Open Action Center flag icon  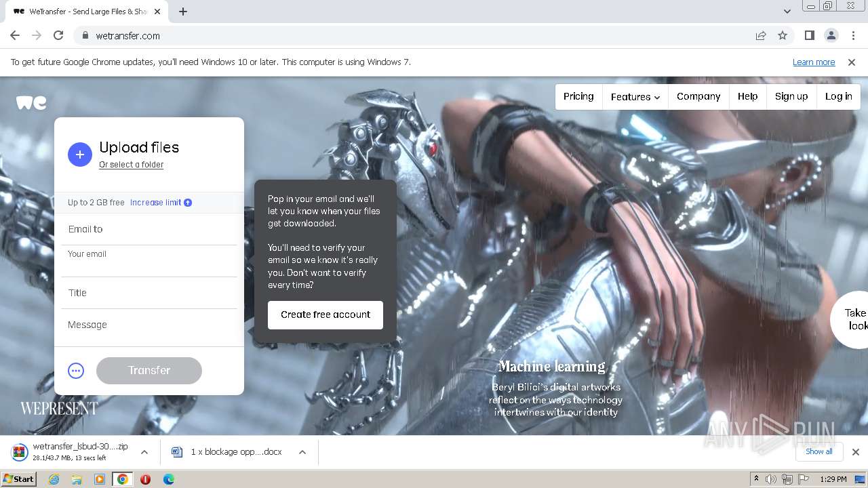(804, 479)
